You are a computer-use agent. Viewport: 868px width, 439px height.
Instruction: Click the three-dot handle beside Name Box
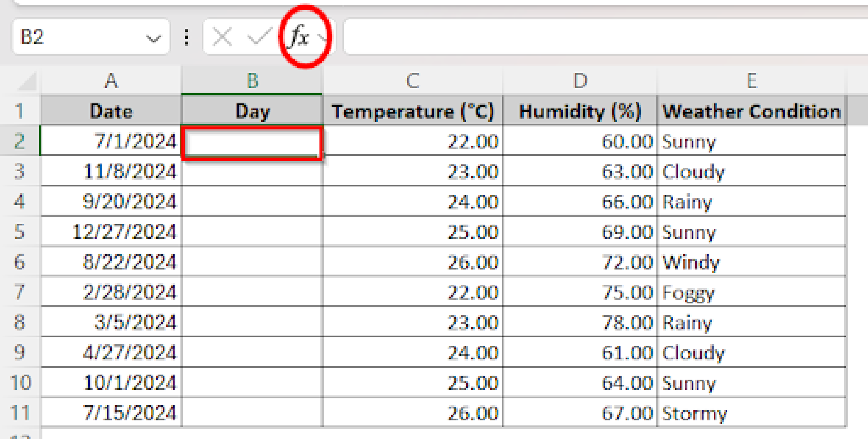186,37
